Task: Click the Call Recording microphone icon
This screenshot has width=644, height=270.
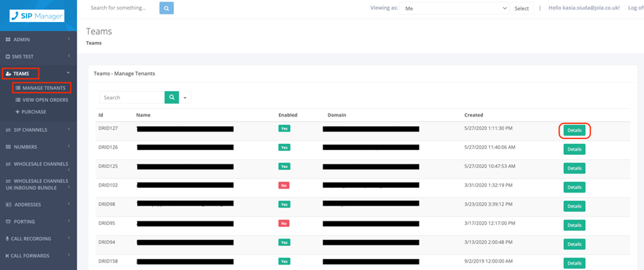Action: click(8, 238)
